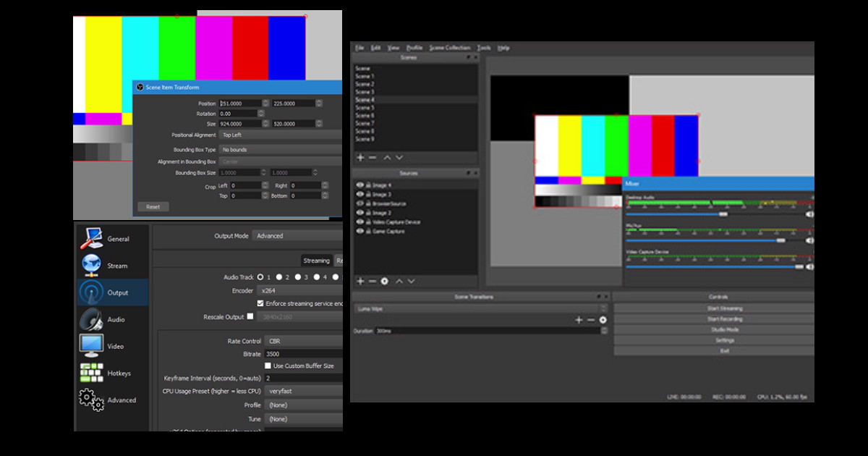Add a scene transition with the plus icon
The height and width of the screenshot is (456, 868).
[x=579, y=319]
